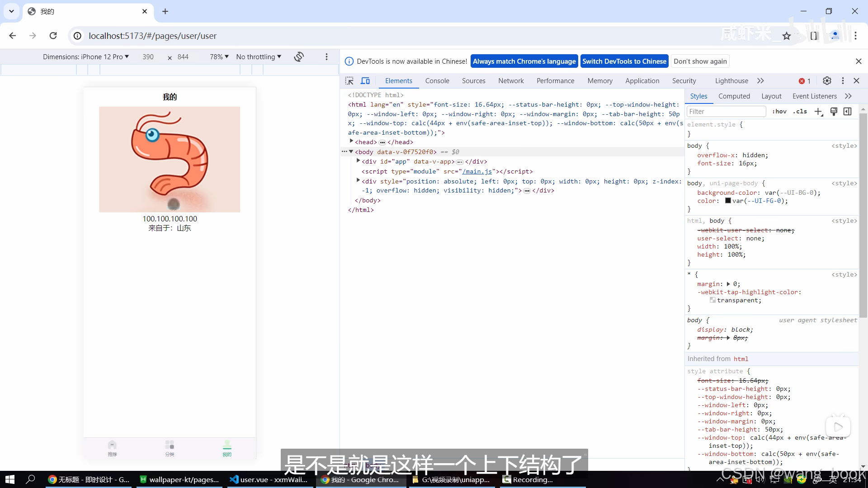Close the DevTools panel

856,81
